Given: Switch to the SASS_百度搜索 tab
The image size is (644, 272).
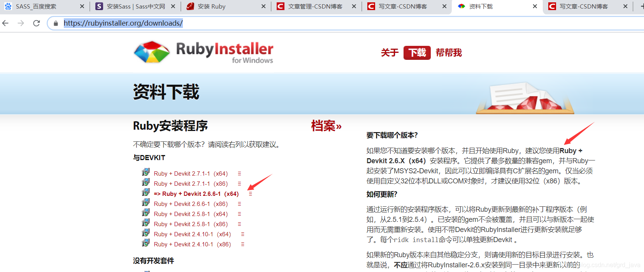Looking at the screenshot, I should pyautogui.click(x=36, y=7).
